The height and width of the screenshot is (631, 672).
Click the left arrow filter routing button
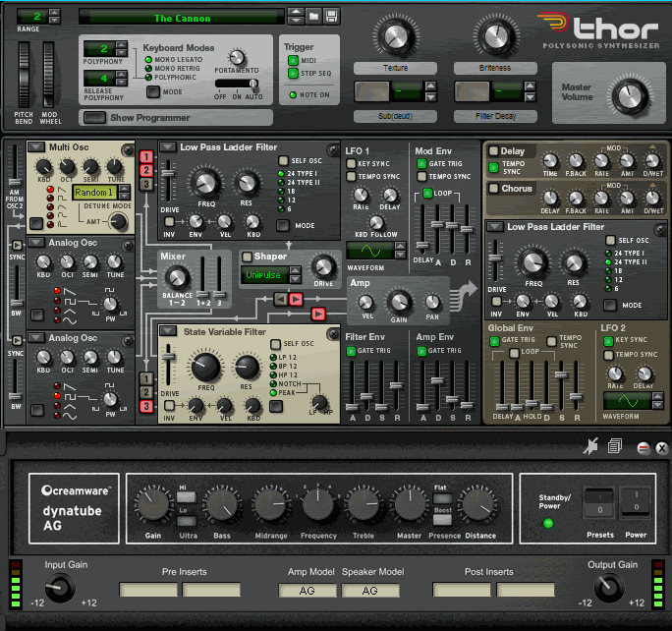[281, 299]
